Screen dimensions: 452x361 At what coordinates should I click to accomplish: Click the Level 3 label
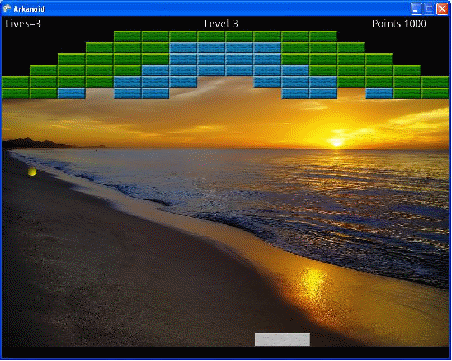click(221, 23)
